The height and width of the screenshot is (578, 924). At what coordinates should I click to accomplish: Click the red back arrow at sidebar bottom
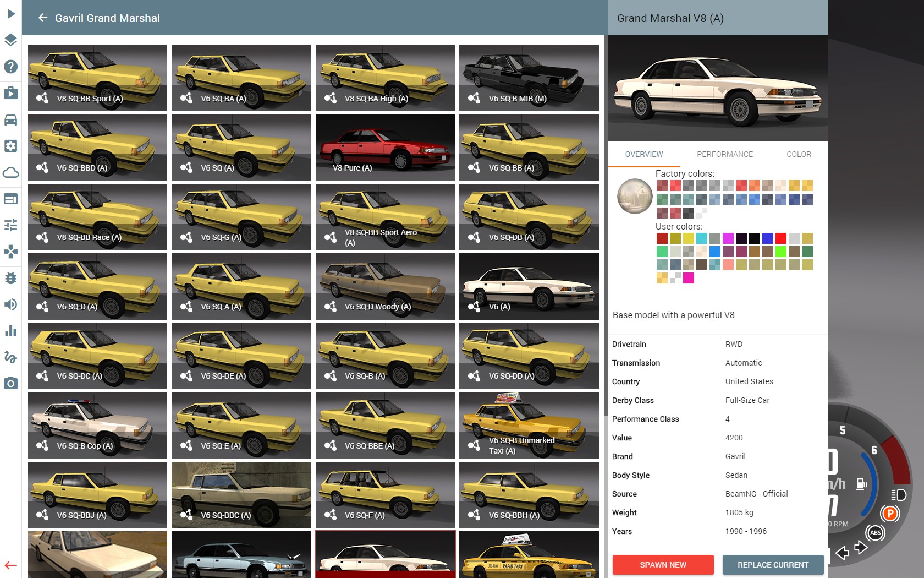tap(11, 565)
